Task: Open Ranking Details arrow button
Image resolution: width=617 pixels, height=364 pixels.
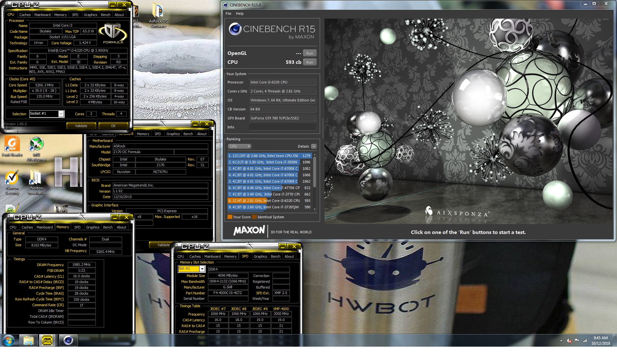Action: (x=314, y=146)
